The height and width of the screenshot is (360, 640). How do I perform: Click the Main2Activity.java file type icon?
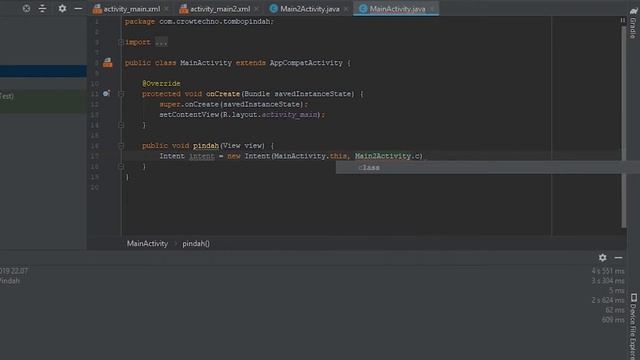point(274,9)
